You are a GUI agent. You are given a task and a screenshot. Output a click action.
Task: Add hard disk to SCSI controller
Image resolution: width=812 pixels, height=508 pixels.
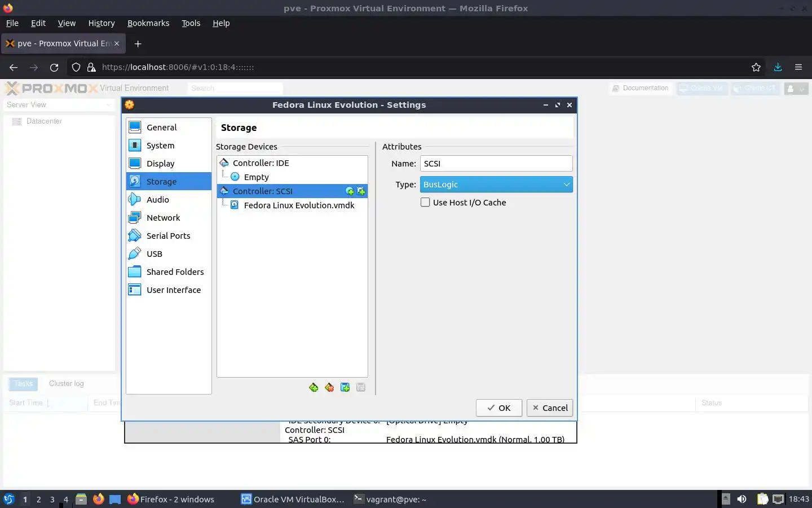coord(361,191)
